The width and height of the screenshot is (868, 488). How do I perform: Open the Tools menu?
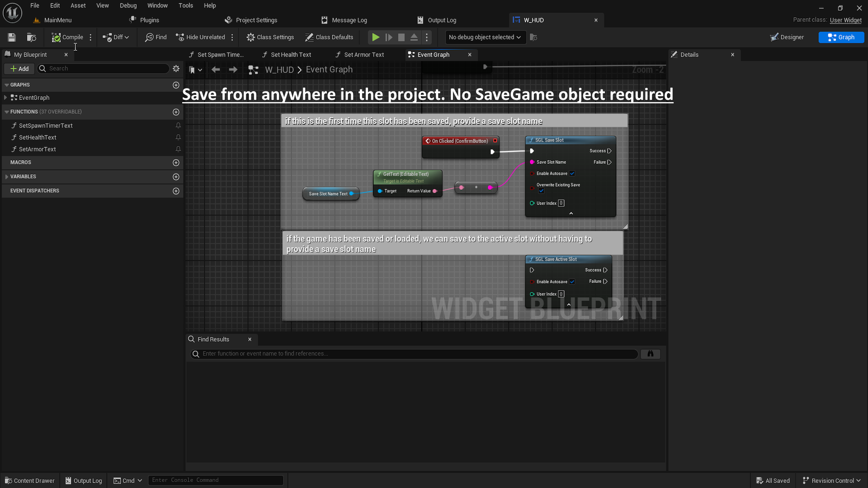[185, 5]
